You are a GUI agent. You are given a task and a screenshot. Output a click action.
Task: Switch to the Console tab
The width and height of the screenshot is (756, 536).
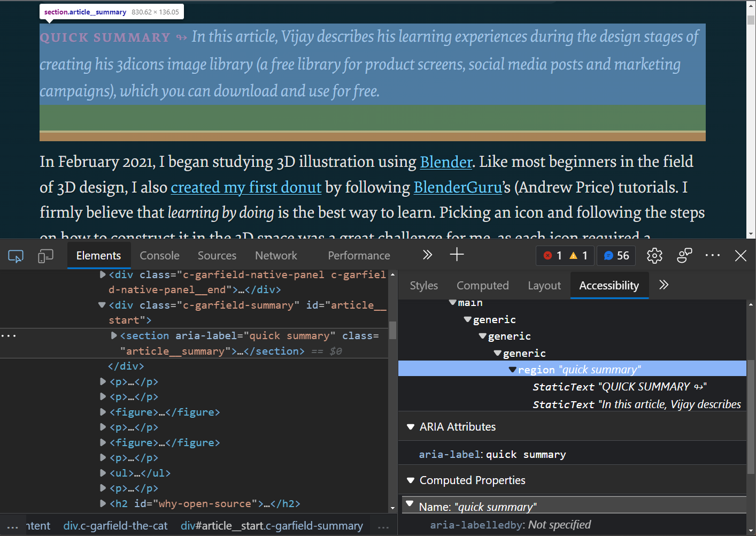coord(159,255)
